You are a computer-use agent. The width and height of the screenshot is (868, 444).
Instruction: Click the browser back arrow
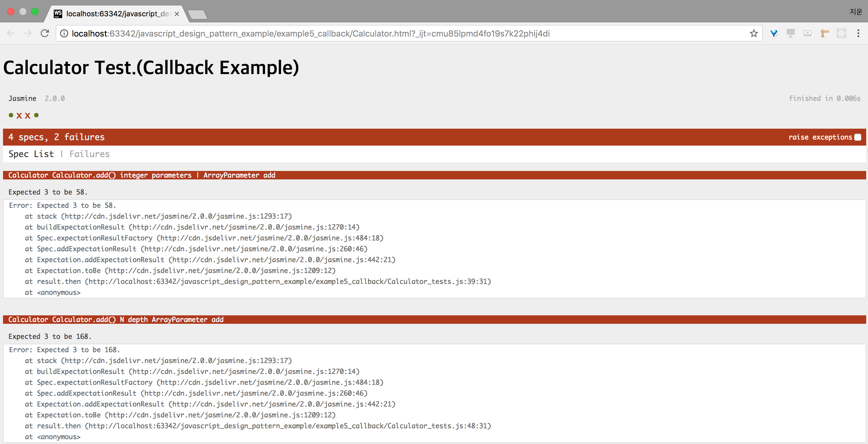pos(11,34)
